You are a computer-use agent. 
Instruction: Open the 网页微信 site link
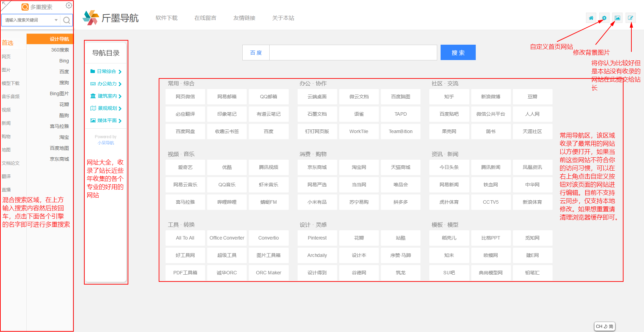coord(185,97)
